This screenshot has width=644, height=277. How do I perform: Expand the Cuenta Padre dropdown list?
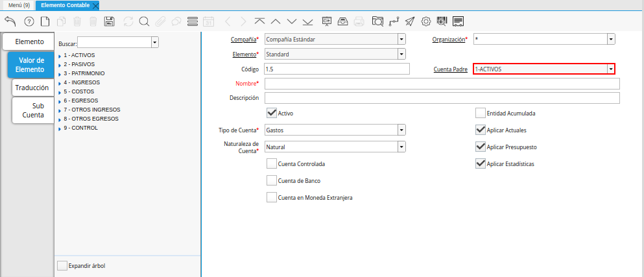tap(610, 69)
